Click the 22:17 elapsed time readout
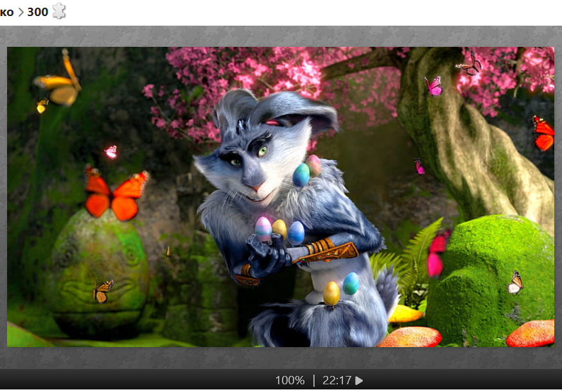 tap(337, 380)
